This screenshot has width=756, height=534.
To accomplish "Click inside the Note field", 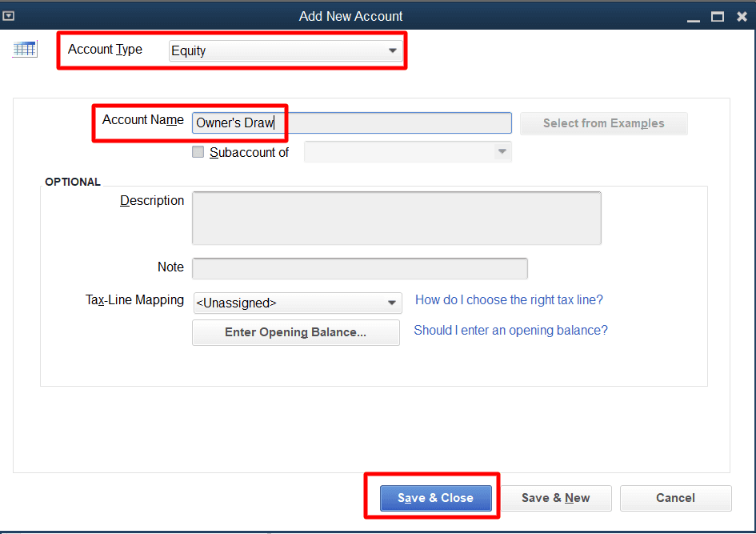I will coord(359,268).
